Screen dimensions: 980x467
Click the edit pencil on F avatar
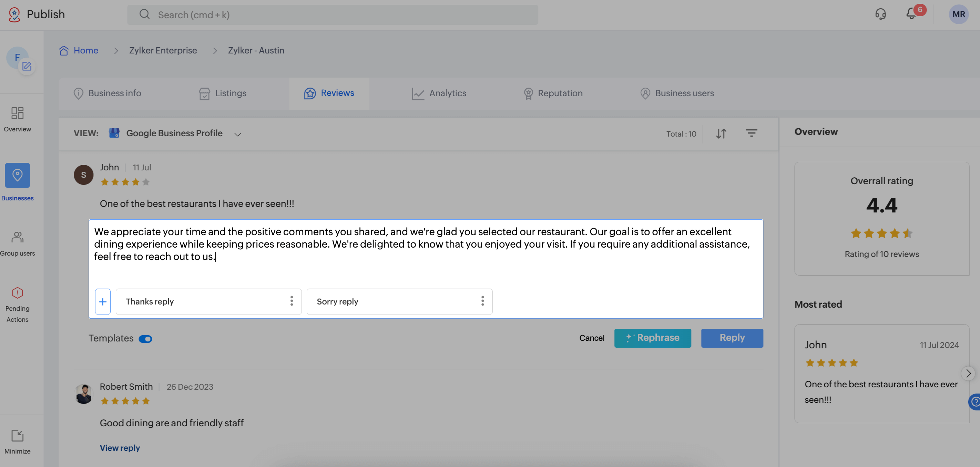pos(27,66)
